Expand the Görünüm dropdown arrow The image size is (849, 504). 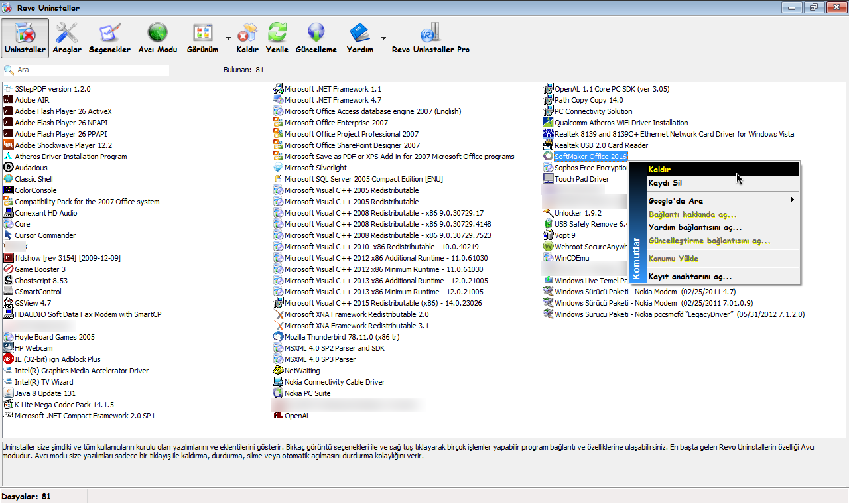[228, 38]
